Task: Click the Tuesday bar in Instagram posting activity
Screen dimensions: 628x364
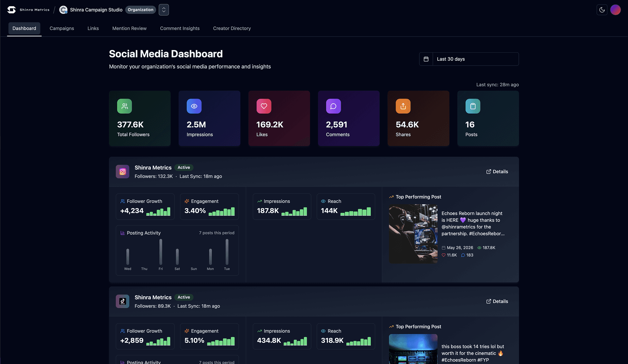Action: click(227, 252)
